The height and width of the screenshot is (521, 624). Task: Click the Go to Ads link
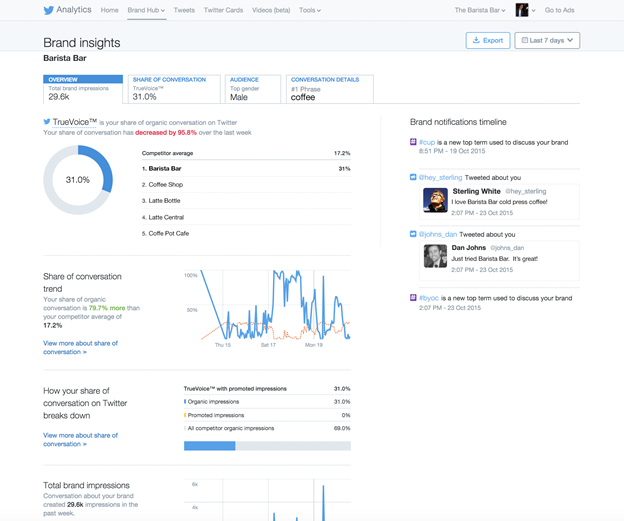pyautogui.click(x=560, y=10)
